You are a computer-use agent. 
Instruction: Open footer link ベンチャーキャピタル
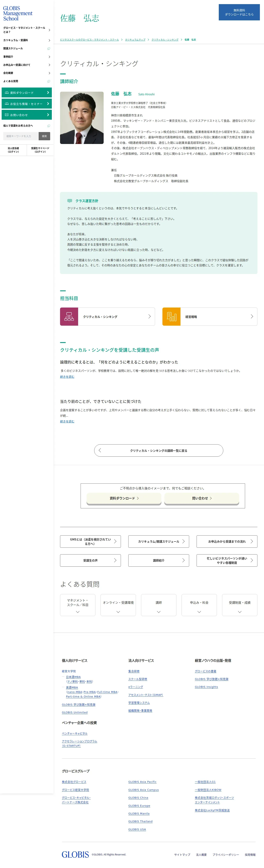(75, 733)
